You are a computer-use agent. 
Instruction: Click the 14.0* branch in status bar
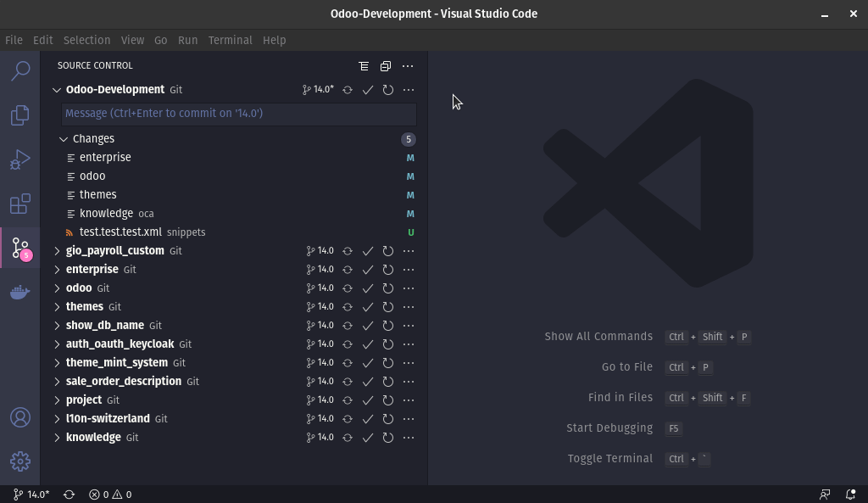pyautogui.click(x=31, y=495)
